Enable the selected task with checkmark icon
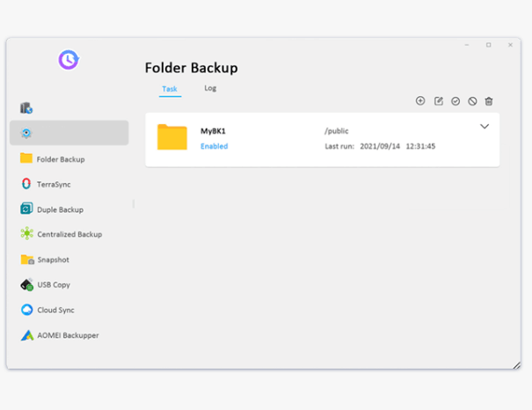532x410 pixels. point(455,101)
